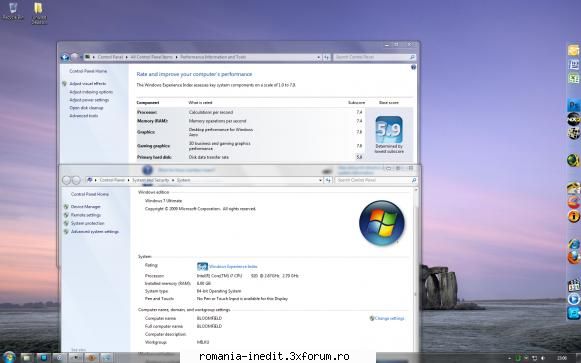Image resolution: width=581 pixels, height=363 pixels.
Task: Open Remote settings link
Action: pyautogui.click(x=86, y=215)
